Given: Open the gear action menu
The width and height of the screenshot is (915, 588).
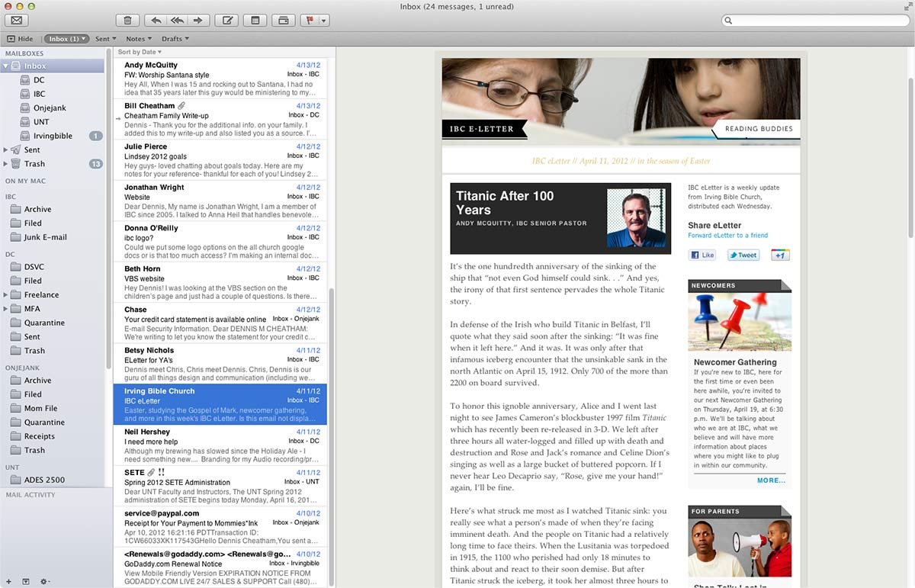Looking at the screenshot, I should coord(44,581).
